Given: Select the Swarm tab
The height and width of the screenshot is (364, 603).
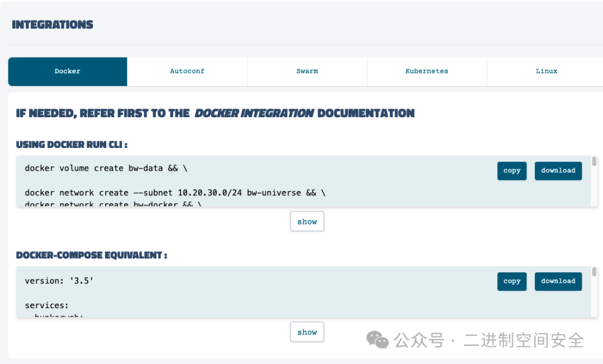Looking at the screenshot, I should coord(307,71).
